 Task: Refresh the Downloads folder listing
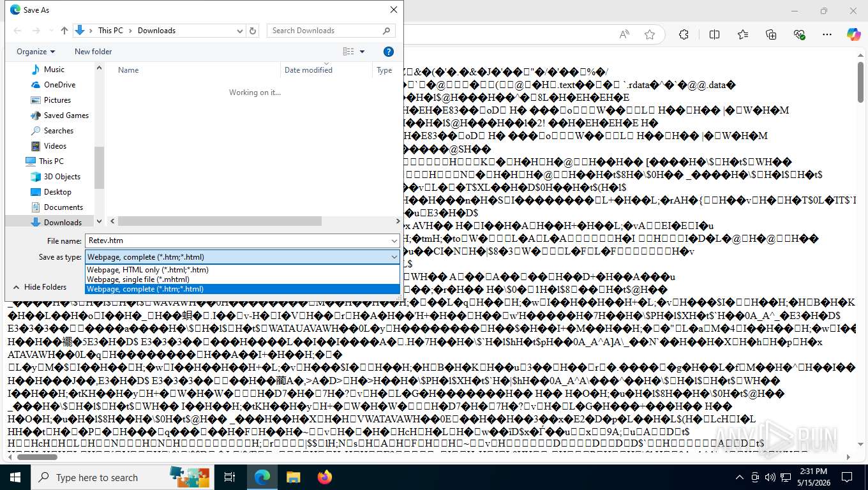coord(253,31)
